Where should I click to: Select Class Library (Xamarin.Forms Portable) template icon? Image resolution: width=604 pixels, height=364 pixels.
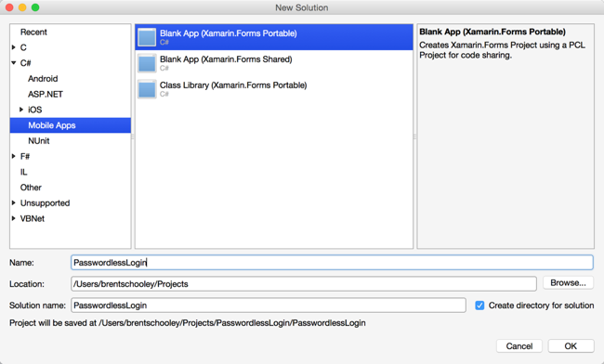point(147,89)
